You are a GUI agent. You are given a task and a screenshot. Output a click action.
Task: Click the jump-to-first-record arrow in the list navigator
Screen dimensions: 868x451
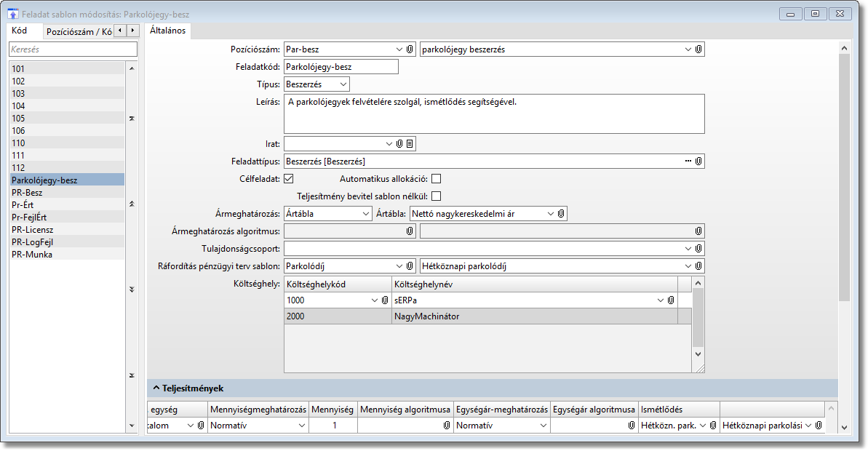[132, 118]
